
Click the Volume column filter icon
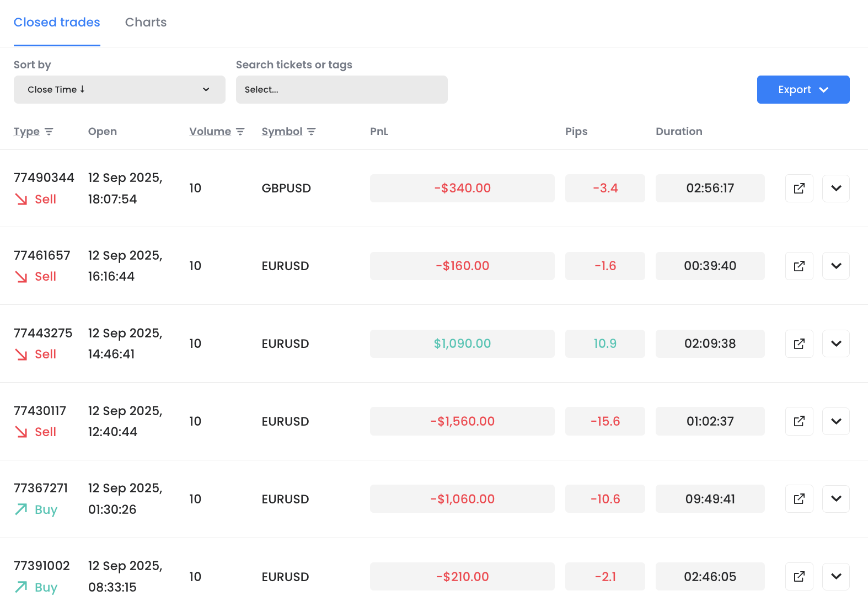click(x=240, y=132)
